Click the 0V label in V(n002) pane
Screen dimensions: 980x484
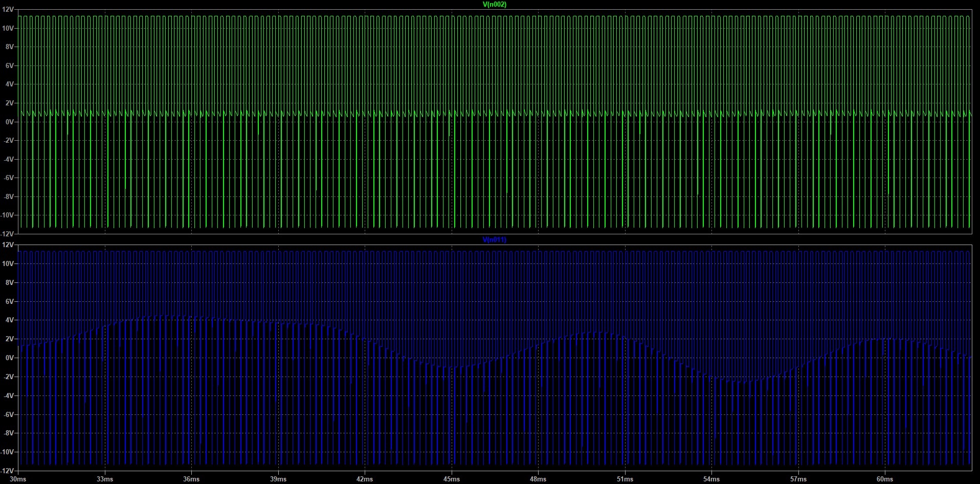tap(9, 122)
